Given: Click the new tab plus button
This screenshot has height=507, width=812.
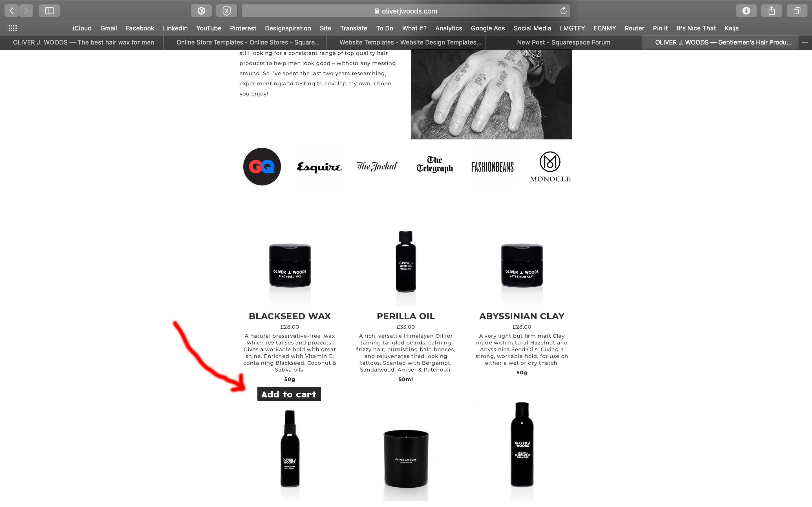Looking at the screenshot, I should (804, 42).
